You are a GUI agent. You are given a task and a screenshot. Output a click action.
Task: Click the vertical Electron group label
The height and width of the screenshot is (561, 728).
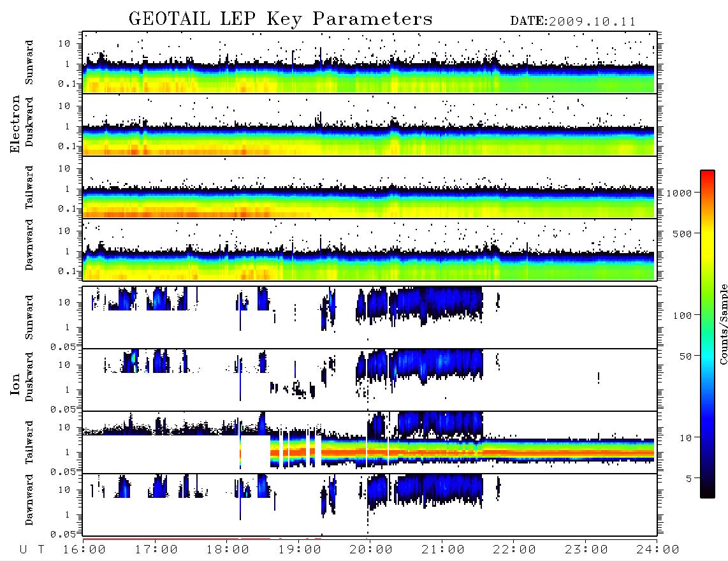pyautogui.click(x=15, y=124)
